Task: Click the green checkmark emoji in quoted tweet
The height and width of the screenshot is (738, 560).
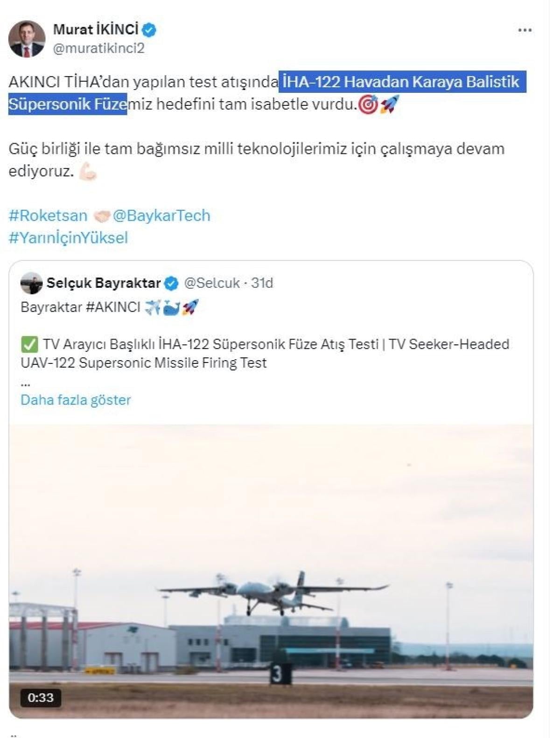Action: pyautogui.click(x=29, y=345)
